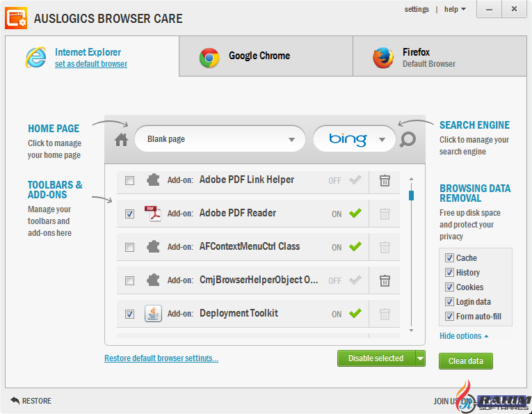Screen dimensions: 532x414
Task: Uncheck Form auto-fill option
Action: 449,317
